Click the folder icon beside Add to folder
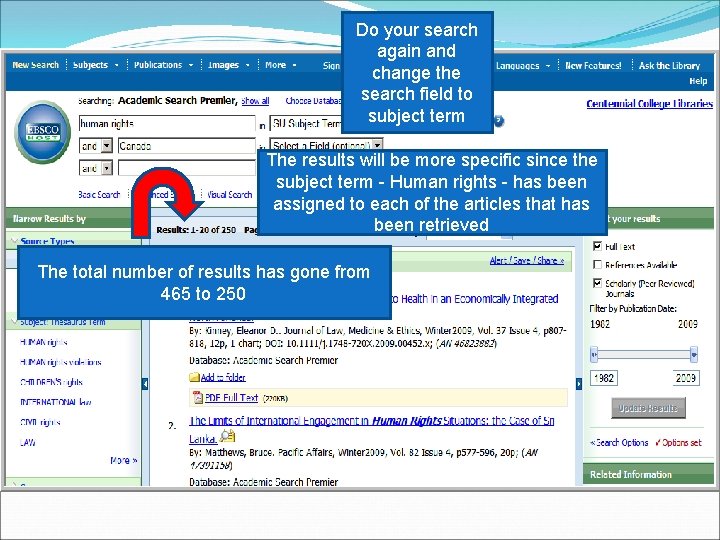The width and height of the screenshot is (720, 540). tap(194, 377)
